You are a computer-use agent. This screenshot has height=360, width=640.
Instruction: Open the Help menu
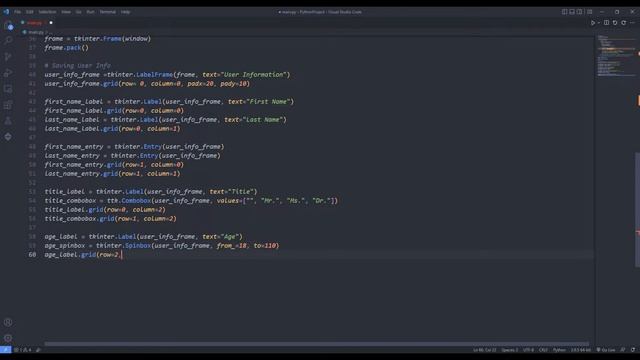coord(125,12)
